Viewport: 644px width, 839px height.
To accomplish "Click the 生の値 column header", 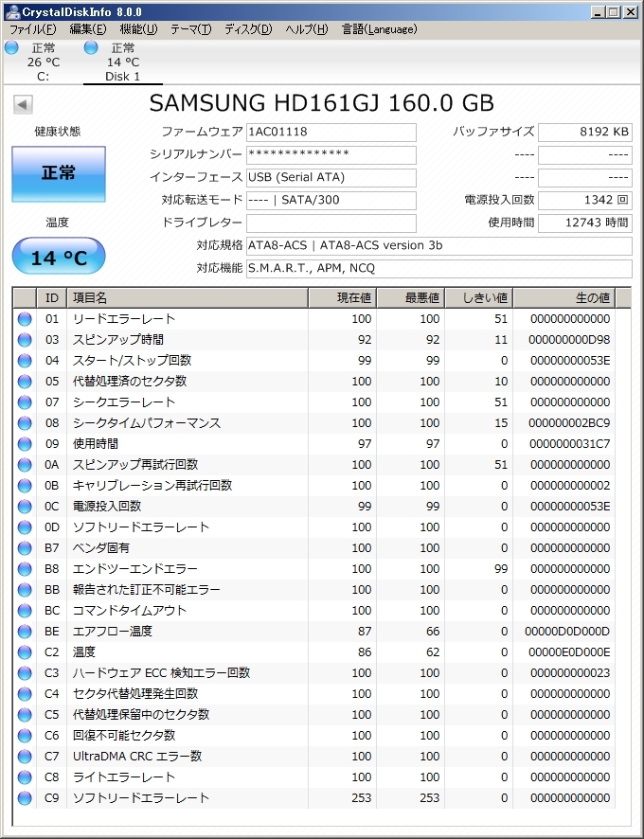I will pos(564,298).
